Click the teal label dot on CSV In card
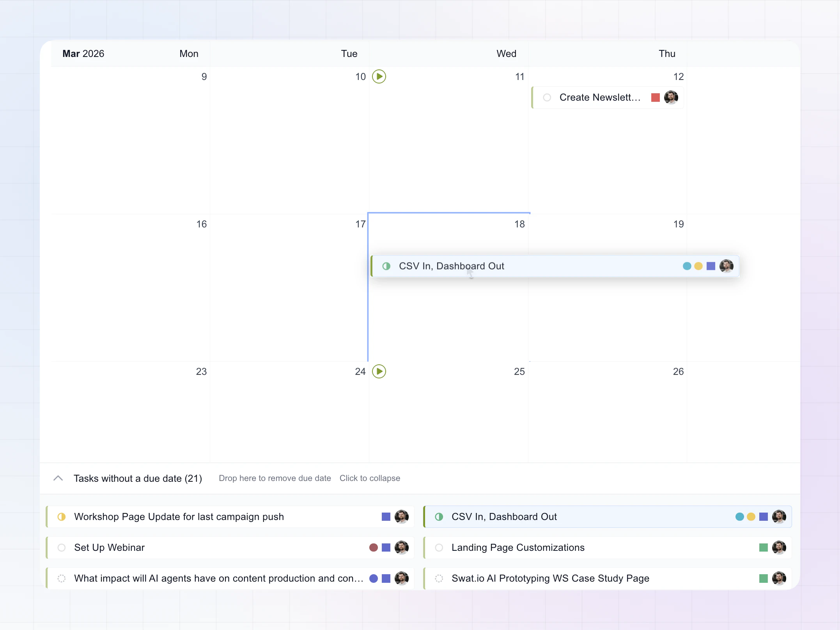840x630 pixels. pos(687,266)
